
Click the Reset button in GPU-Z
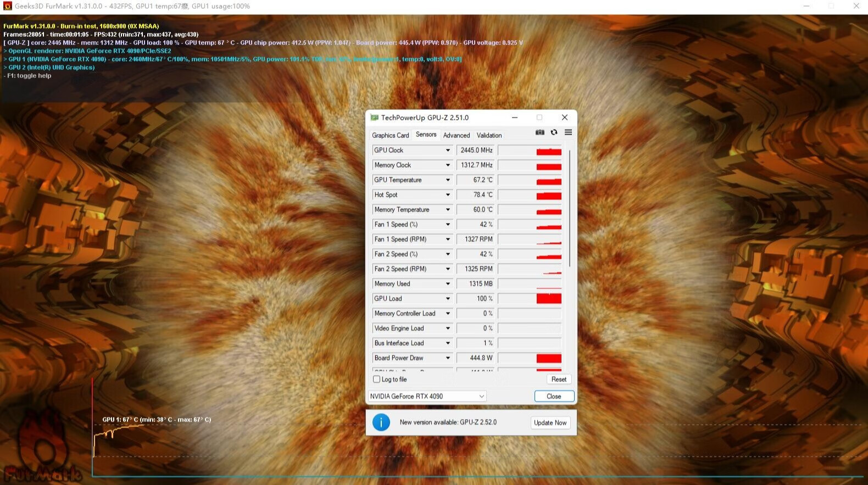coord(559,379)
